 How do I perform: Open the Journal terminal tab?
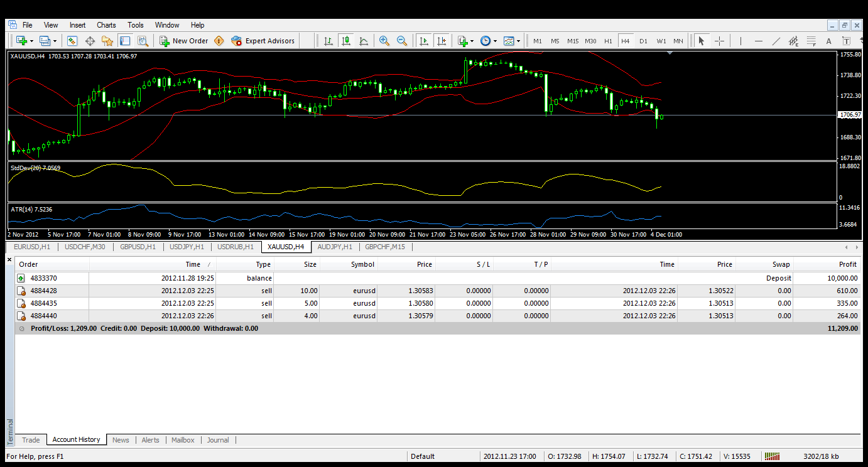click(x=218, y=440)
